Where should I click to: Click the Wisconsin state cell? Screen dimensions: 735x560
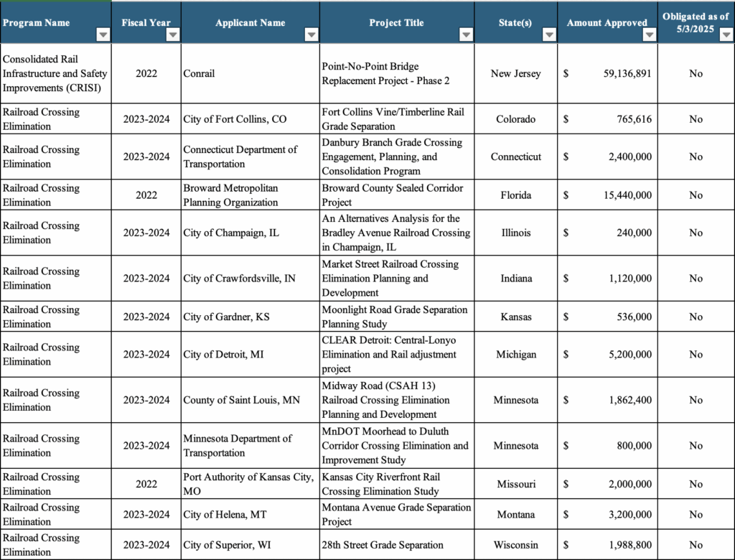pos(515,545)
